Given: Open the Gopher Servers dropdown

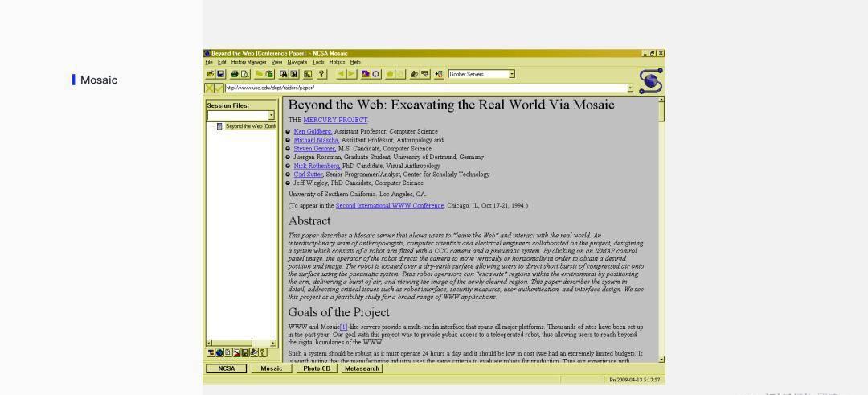Looking at the screenshot, I should click(x=512, y=74).
